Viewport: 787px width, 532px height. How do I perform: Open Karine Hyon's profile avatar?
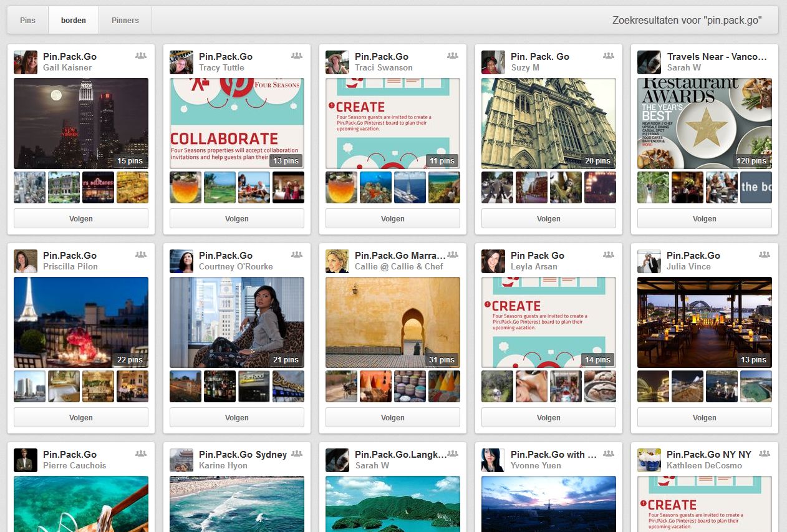(x=181, y=460)
